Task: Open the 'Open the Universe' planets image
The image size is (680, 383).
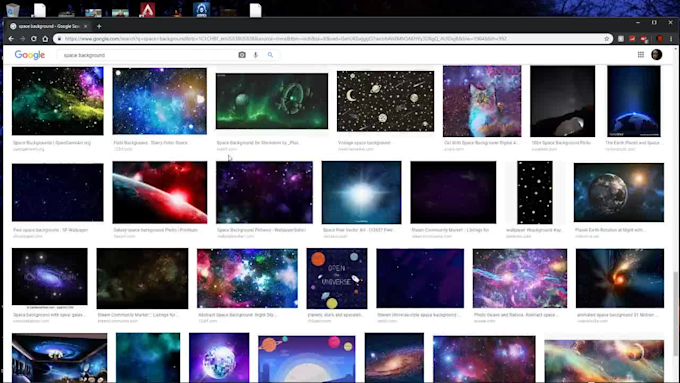Action: point(337,278)
